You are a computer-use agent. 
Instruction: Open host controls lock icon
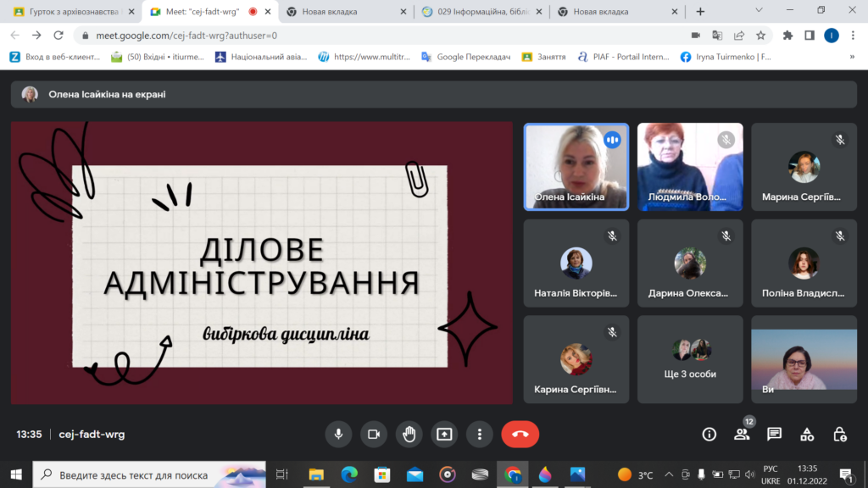click(839, 434)
